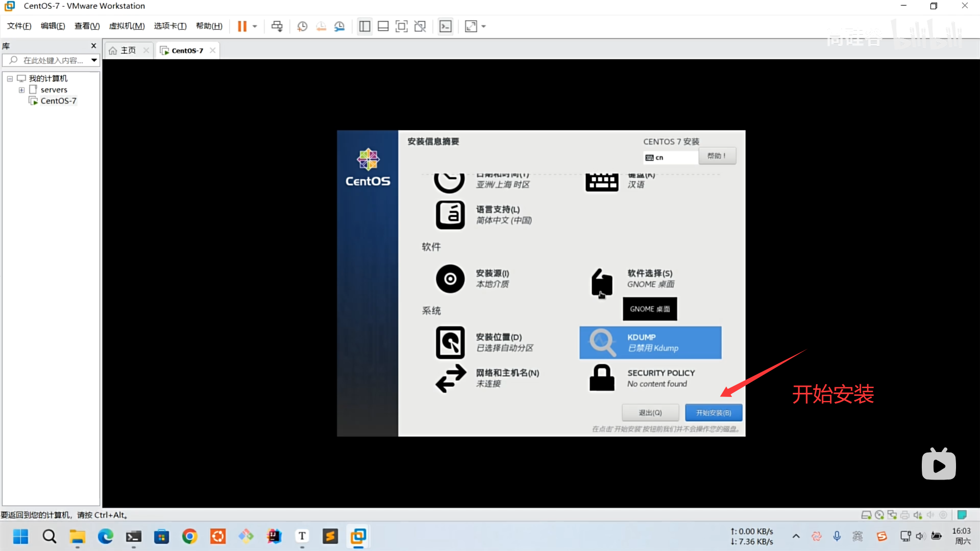Click the 开始安装(B) begin installation button
The width and height of the screenshot is (980, 551).
713,413
